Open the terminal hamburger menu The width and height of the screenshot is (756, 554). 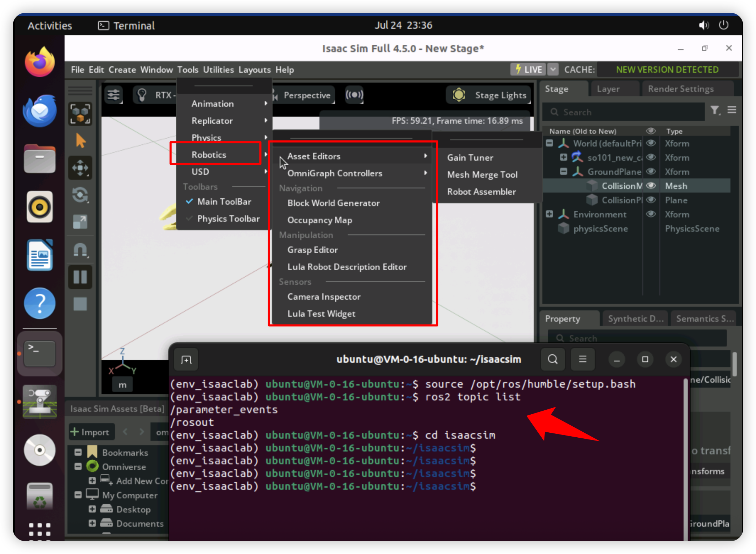[582, 359]
